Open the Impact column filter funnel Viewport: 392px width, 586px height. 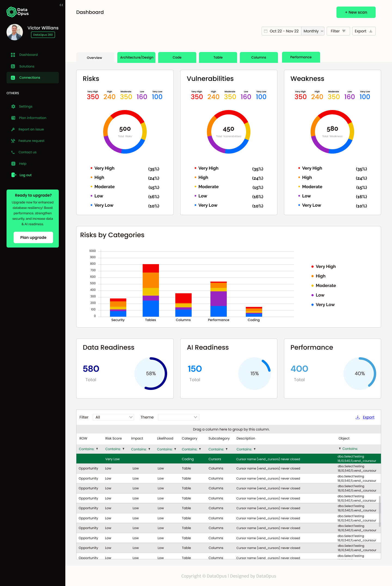click(149, 449)
